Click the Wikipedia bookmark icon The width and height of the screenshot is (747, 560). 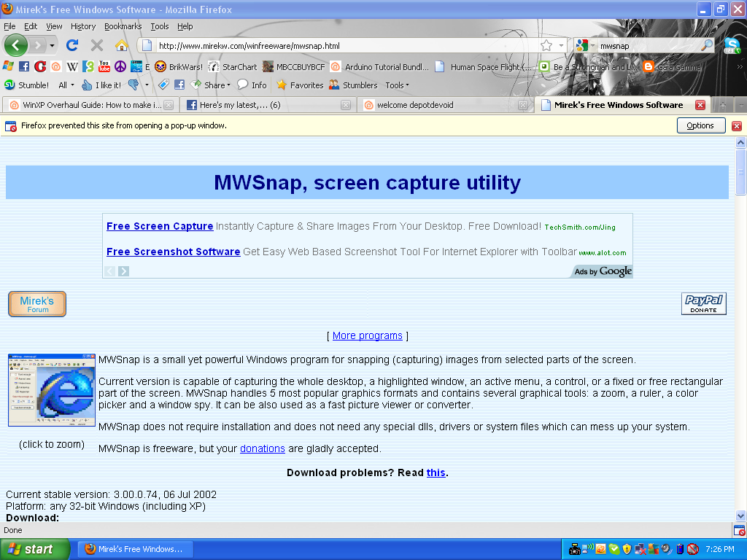pos(72,66)
